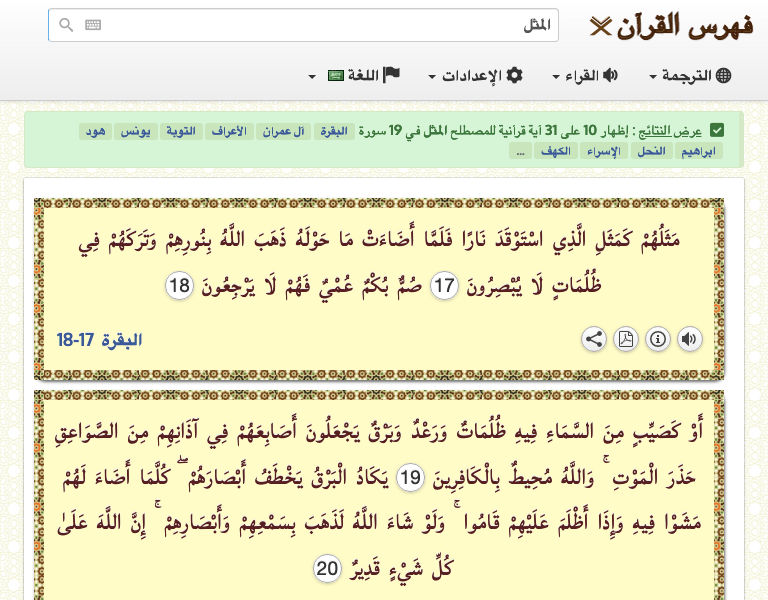Open the on-screen keyboard icon
Image resolution: width=768 pixels, height=600 pixels.
(x=93, y=25)
